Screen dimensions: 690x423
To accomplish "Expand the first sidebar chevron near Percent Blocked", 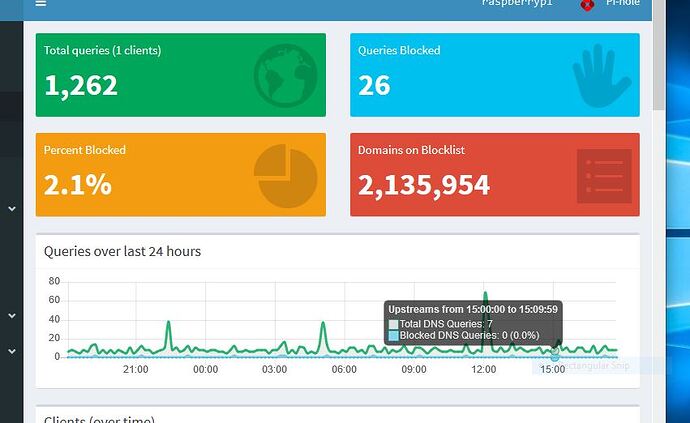I will [x=12, y=209].
